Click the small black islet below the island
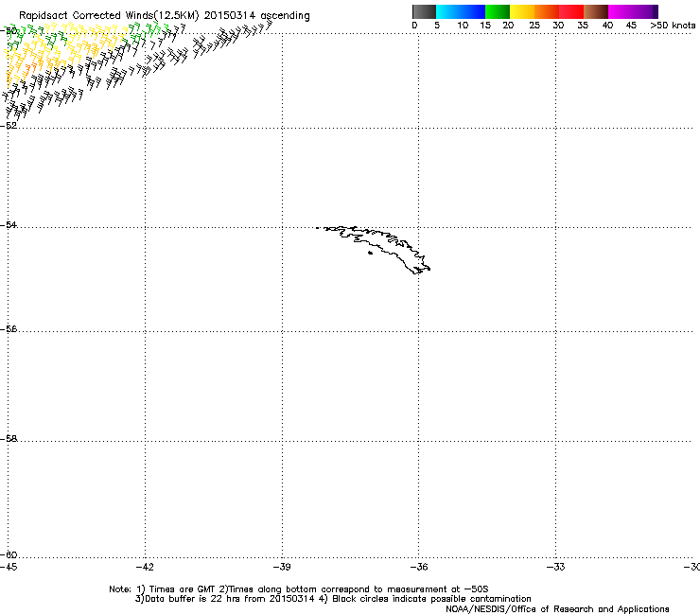Image resolution: width=700 pixels, height=615 pixels. pyautogui.click(x=370, y=253)
